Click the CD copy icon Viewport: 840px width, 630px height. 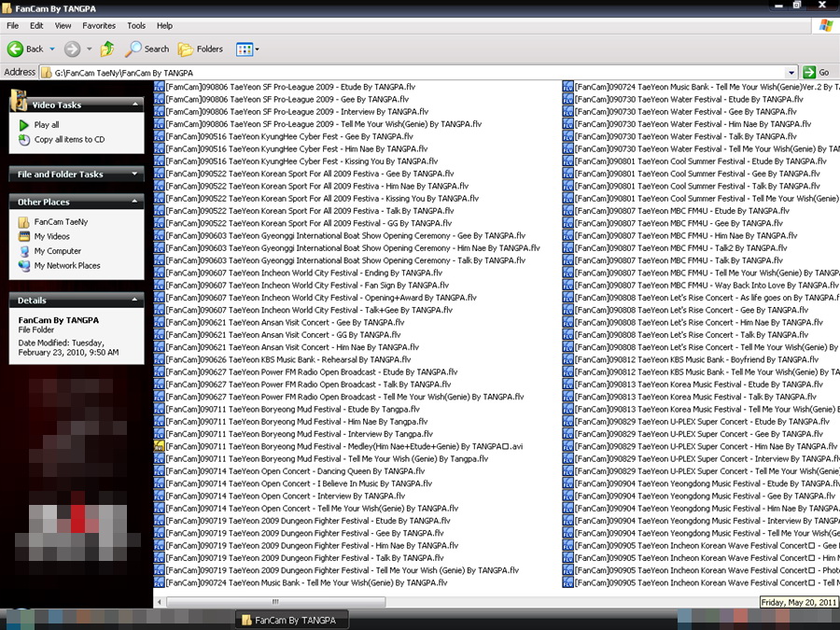[24, 139]
